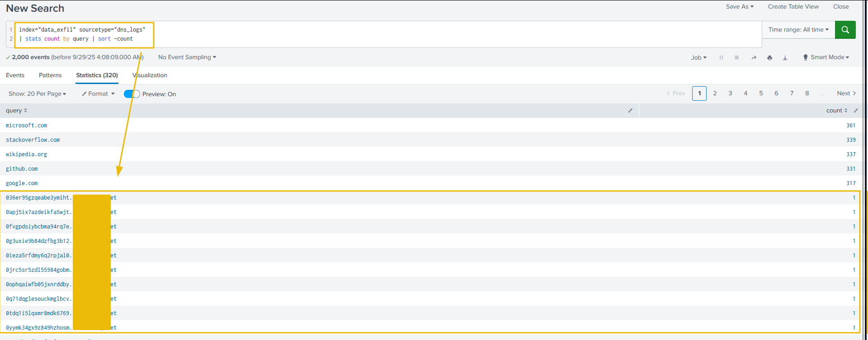Click the export download icon
This screenshot has width=868, height=340.
tap(785, 58)
